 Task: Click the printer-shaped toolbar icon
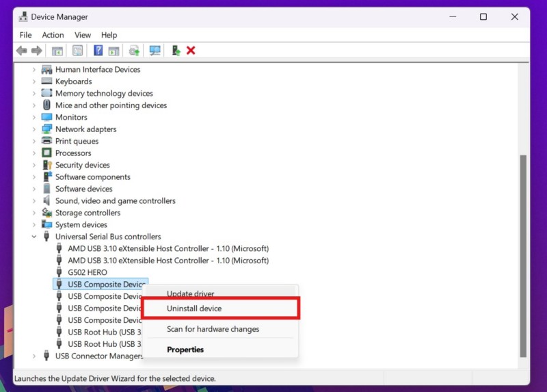pyautogui.click(x=134, y=51)
